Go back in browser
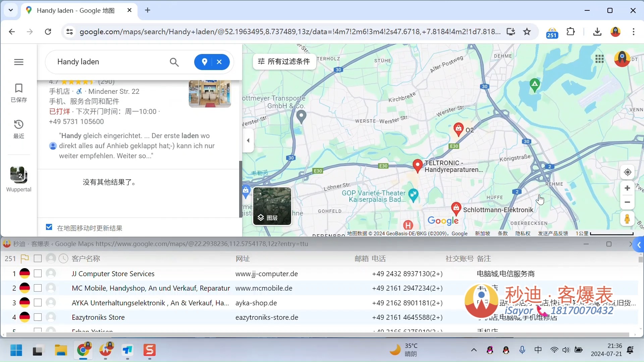Viewport: 644px width, 362px height. click(12, 32)
